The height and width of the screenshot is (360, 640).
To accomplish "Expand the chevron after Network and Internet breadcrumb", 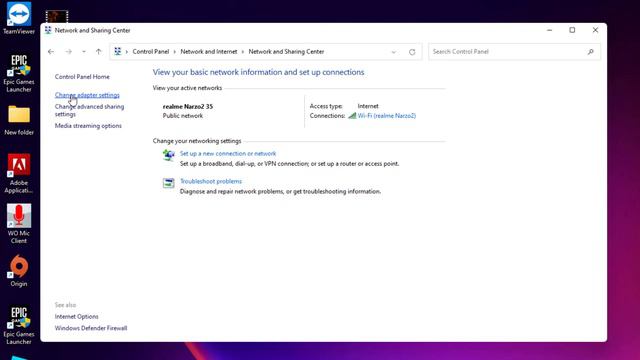I will pyautogui.click(x=243, y=52).
